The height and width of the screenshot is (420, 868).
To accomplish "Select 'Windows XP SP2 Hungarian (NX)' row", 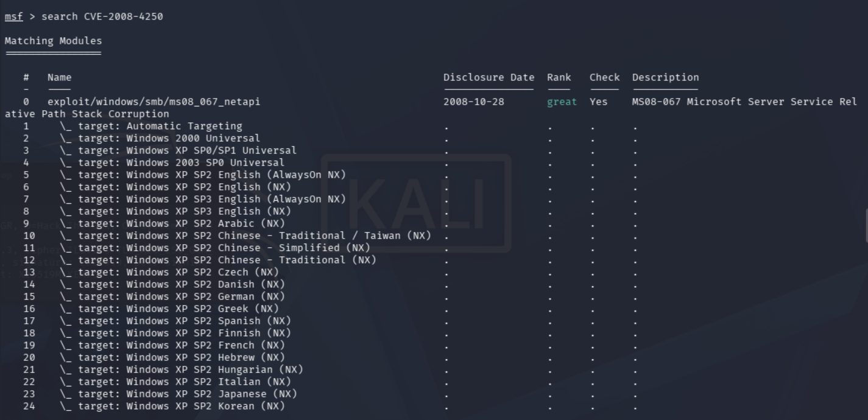I will [x=182, y=369].
